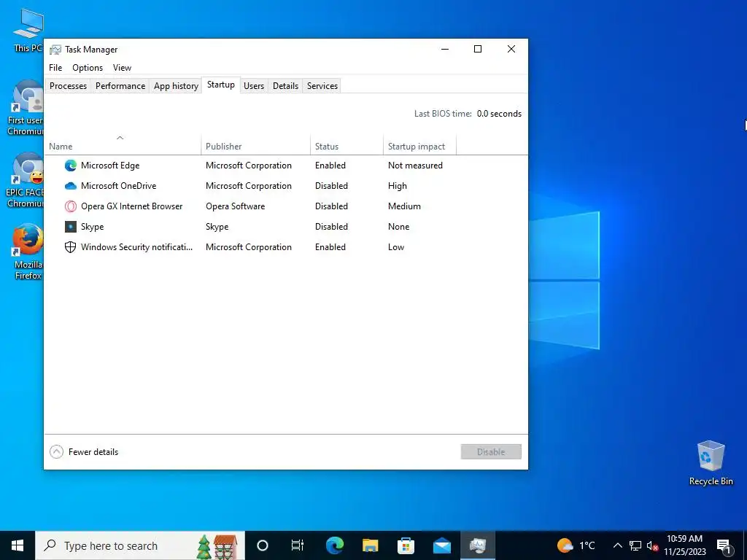Open the Options menu
The width and height of the screenshot is (747, 560).
pos(88,68)
